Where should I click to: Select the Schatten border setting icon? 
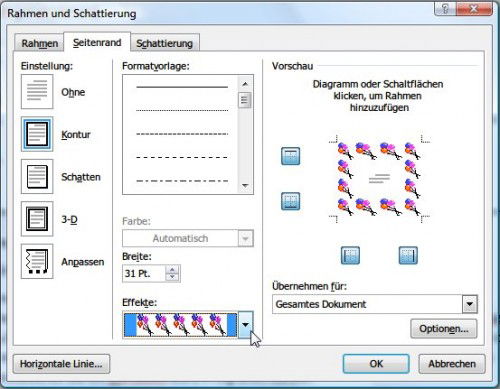(x=37, y=176)
